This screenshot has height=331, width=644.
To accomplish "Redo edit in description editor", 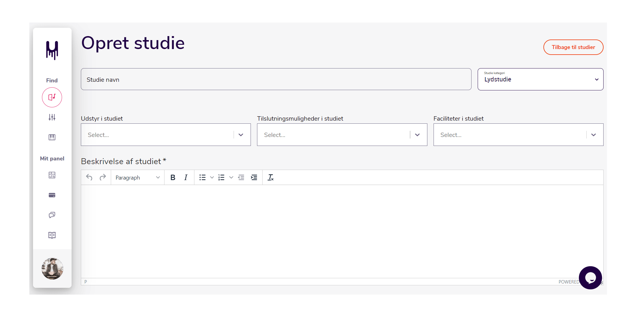I will [x=103, y=177].
